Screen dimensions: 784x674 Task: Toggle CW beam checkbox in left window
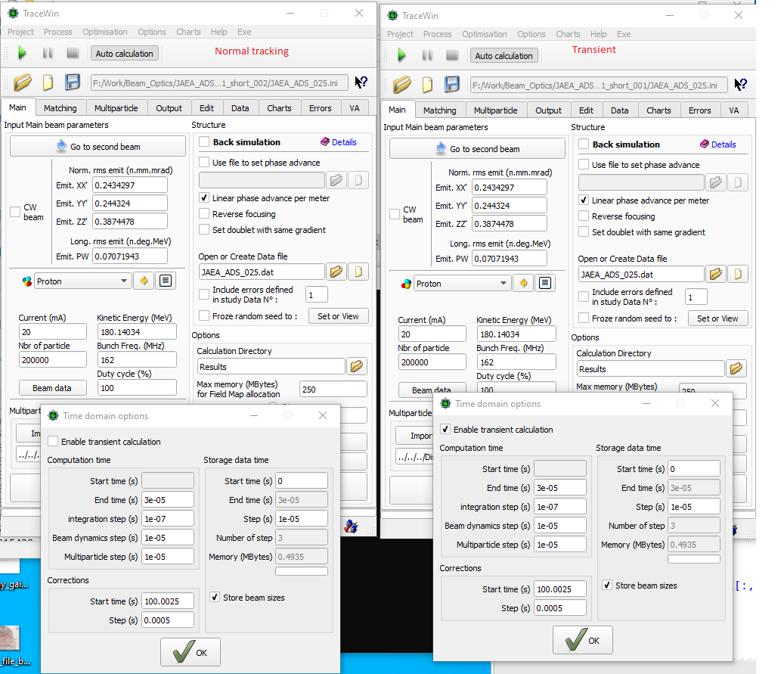[16, 212]
